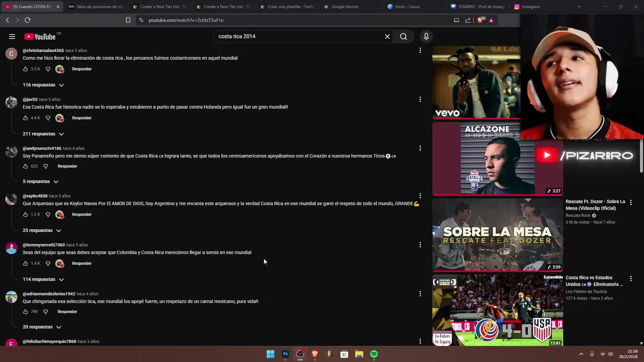Play the Costa Rica 4-0 USA video thumbnail

pos(498,310)
